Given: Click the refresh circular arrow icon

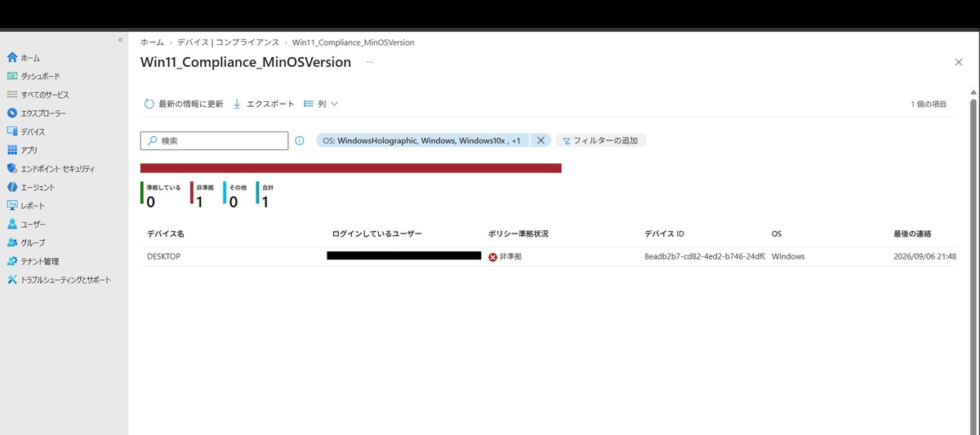Looking at the screenshot, I should click(149, 104).
